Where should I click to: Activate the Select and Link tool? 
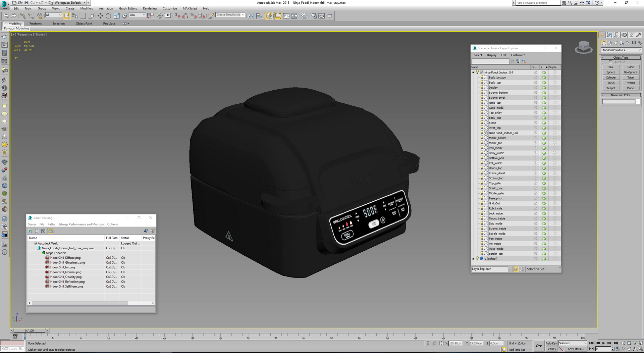point(23,16)
